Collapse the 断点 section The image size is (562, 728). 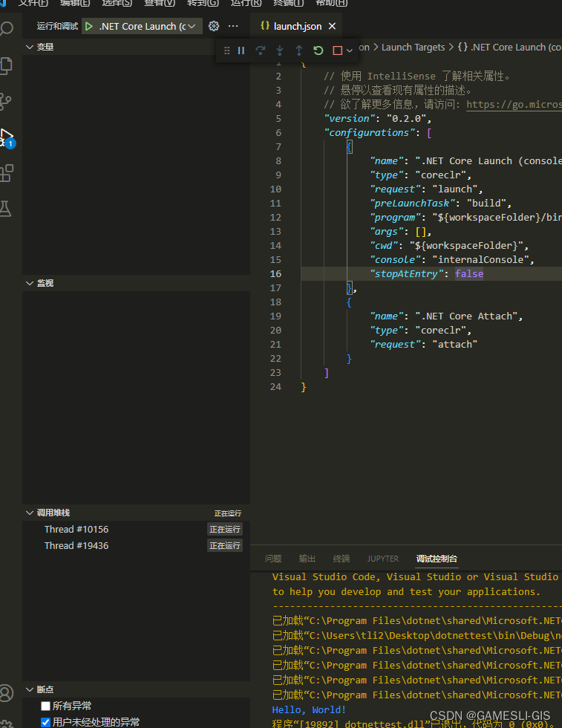pos(30,689)
